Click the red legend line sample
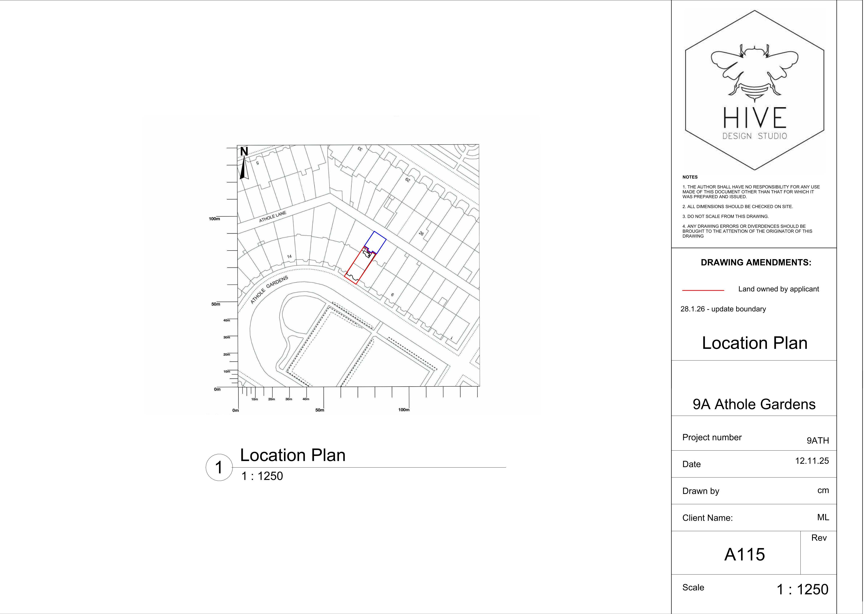The width and height of the screenshot is (868, 614). [703, 290]
